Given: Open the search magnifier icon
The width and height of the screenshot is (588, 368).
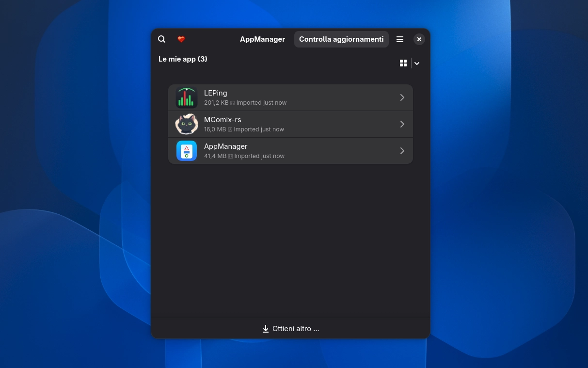Looking at the screenshot, I should pos(162,39).
